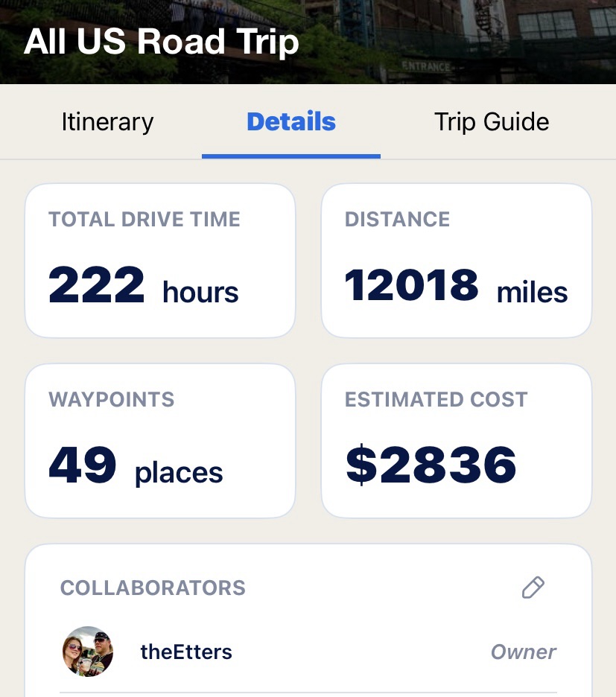Click the Collaborators section heading
616x697 pixels.
(x=153, y=588)
